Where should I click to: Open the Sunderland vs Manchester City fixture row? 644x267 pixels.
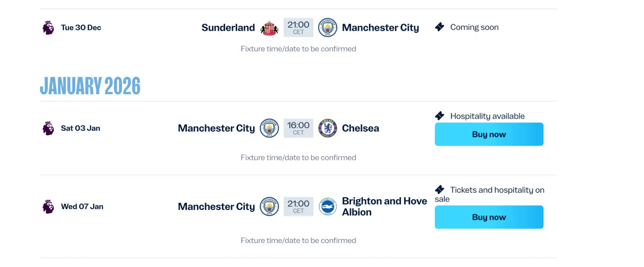309,28
